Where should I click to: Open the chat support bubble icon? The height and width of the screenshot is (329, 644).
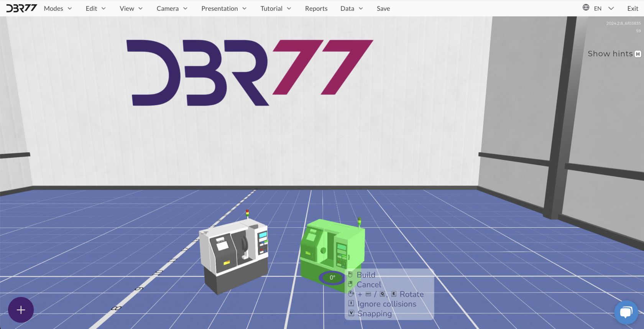[626, 312]
